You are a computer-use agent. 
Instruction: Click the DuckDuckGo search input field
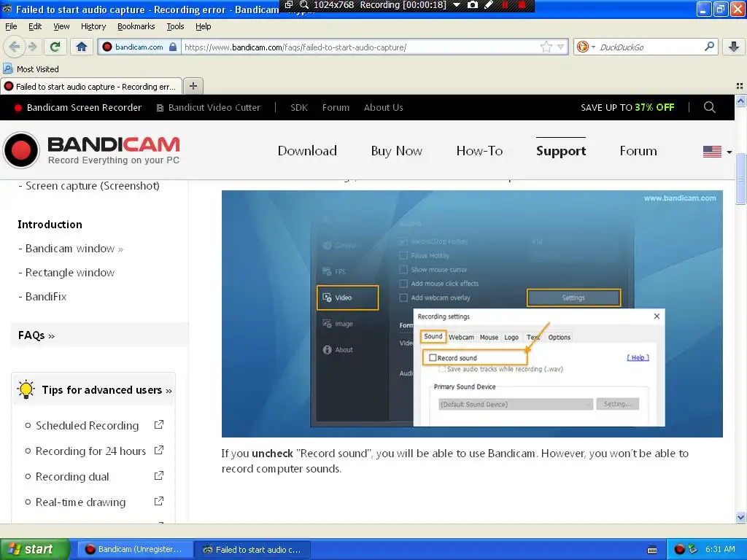[650, 47]
